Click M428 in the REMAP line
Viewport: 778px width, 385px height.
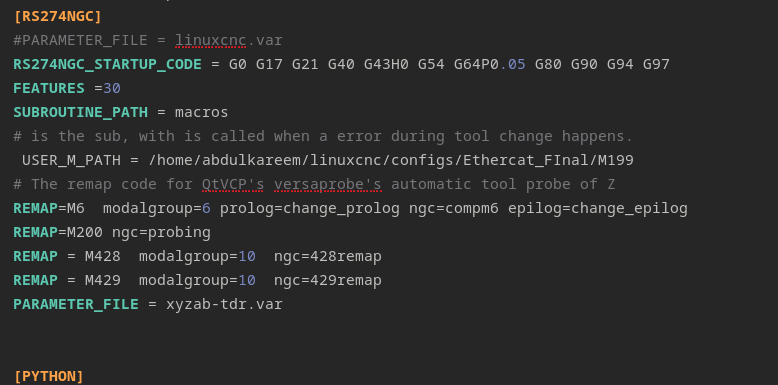click(103, 257)
